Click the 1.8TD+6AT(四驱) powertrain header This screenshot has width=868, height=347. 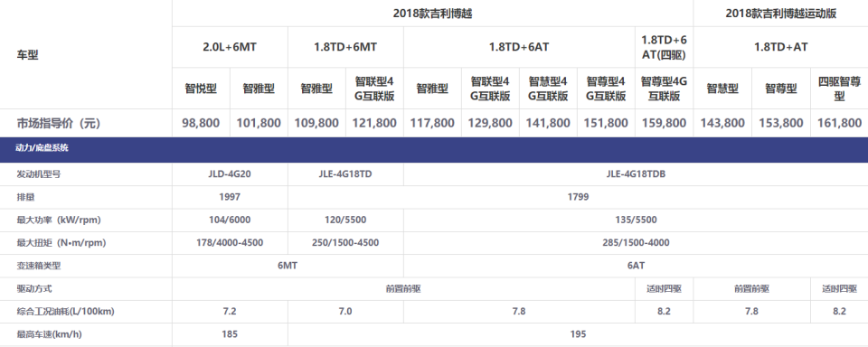664,47
